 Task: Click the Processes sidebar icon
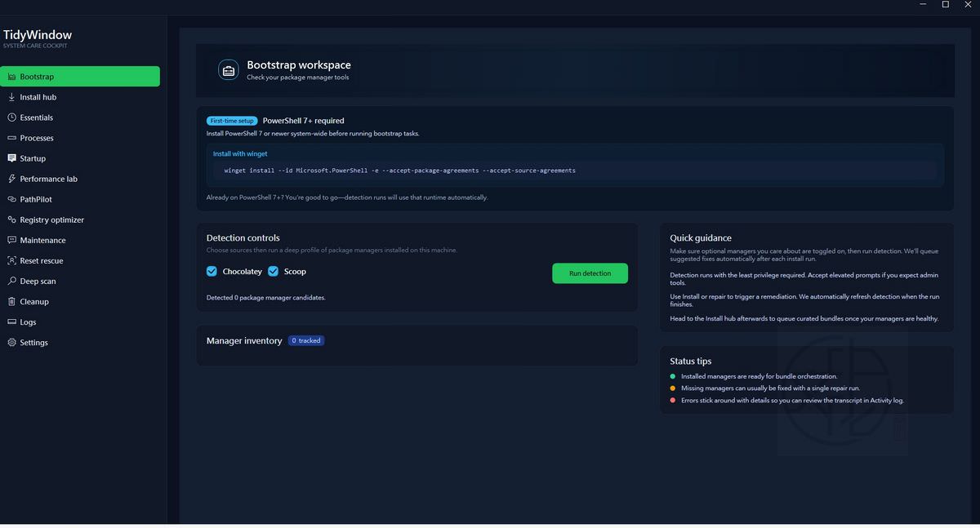12,138
